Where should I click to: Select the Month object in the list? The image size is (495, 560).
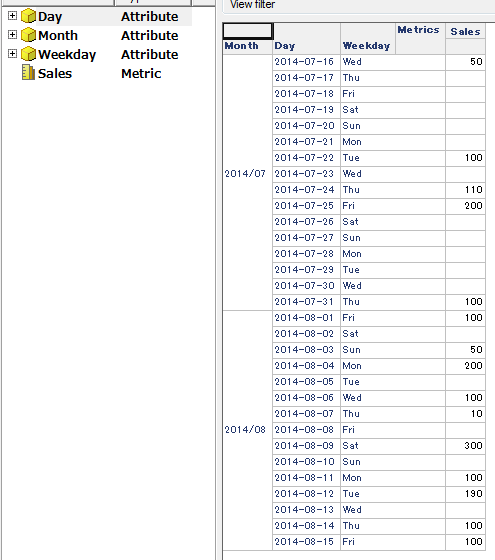pos(58,35)
